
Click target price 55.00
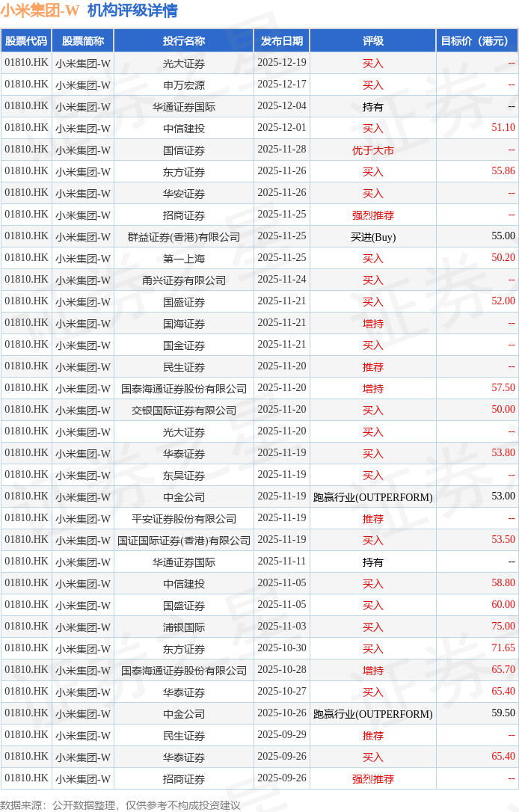(x=503, y=236)
